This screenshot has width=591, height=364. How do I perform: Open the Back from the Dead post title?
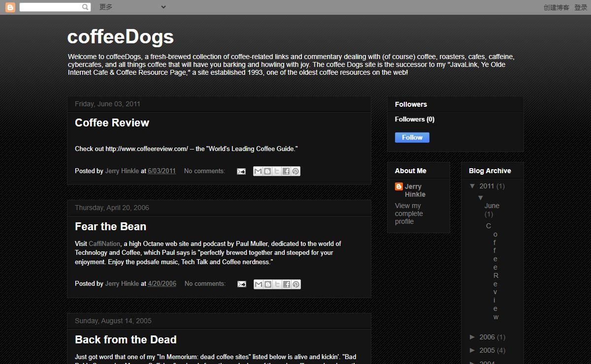(126, 340)
